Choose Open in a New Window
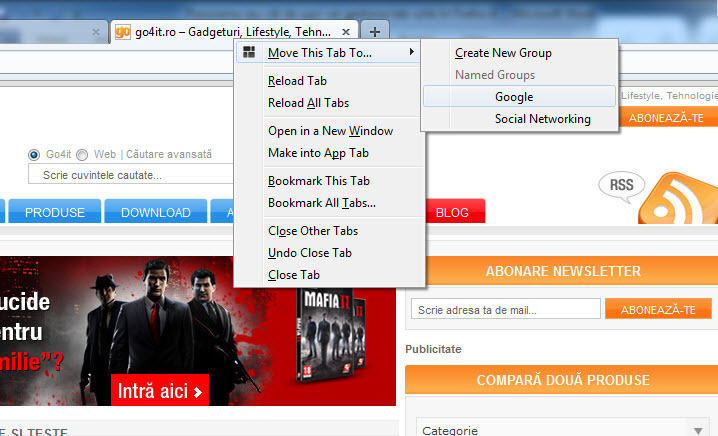This screenshot has height=436, width=718. (x=330, y=131)
